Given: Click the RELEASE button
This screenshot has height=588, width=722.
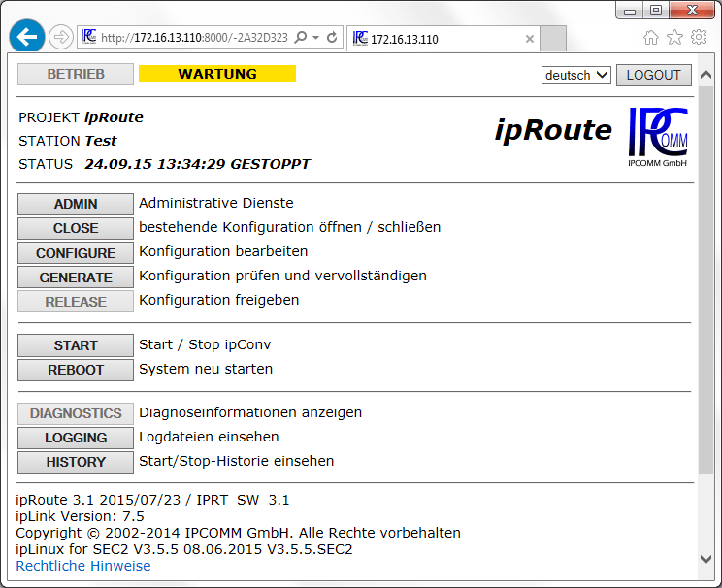Looking at the screenshot, I should pyautogui.click(x=76, y=302).
